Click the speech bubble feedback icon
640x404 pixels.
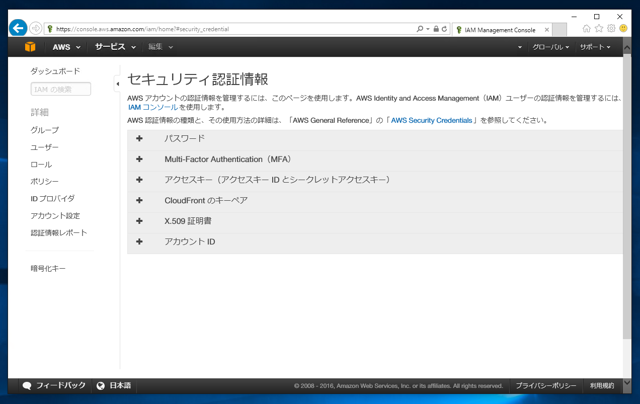click(x=27, y=386)
